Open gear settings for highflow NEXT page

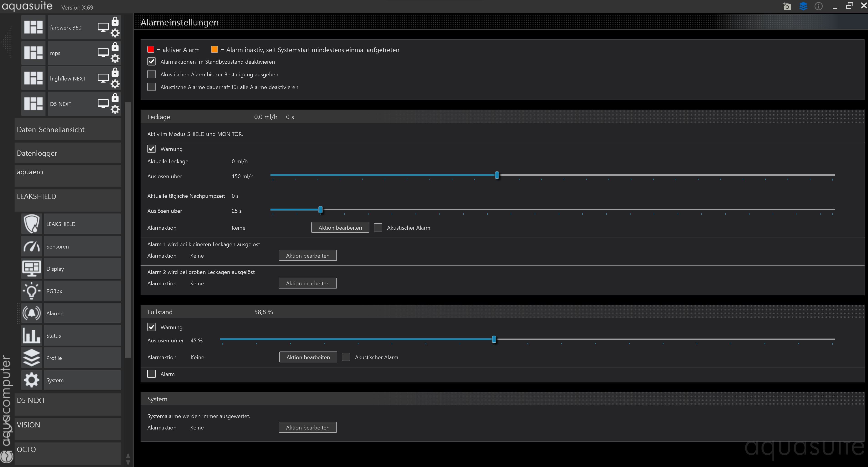click(115, 84)
